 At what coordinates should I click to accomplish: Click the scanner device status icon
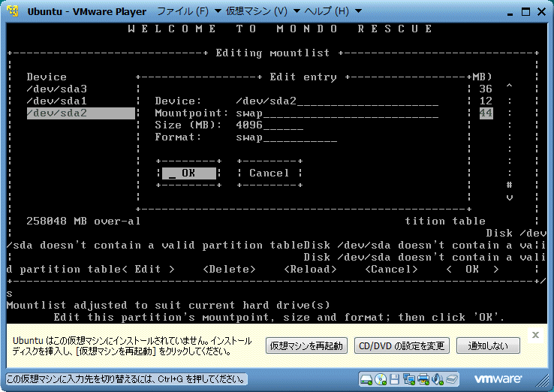click(x=453, y=378)
